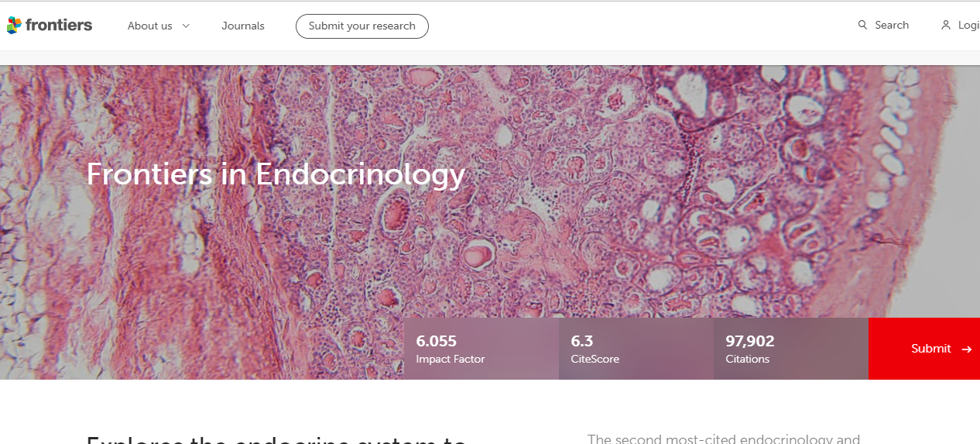
Task: Click the frontiers wordmark text
Action: [x=59, y=26]
